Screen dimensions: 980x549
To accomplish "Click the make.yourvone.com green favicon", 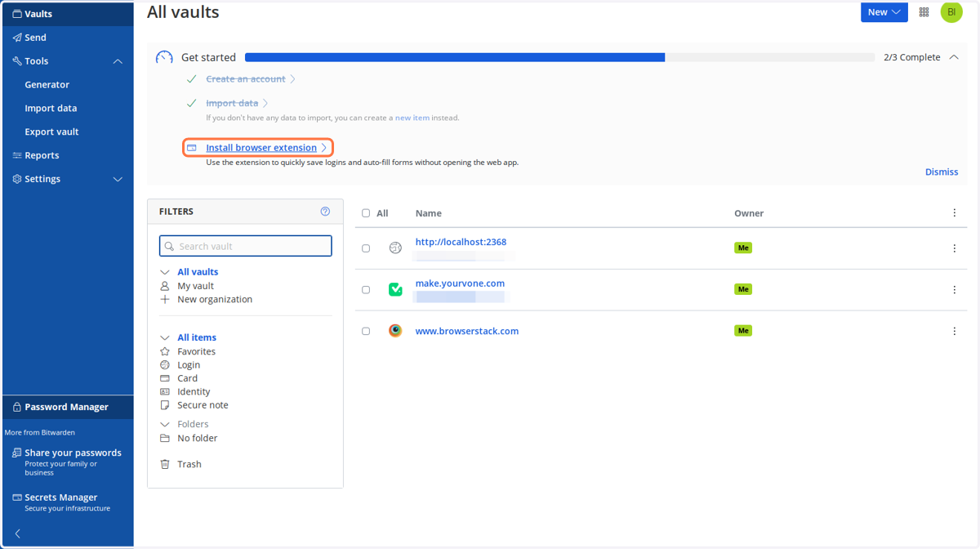I will tap(395, 289).
